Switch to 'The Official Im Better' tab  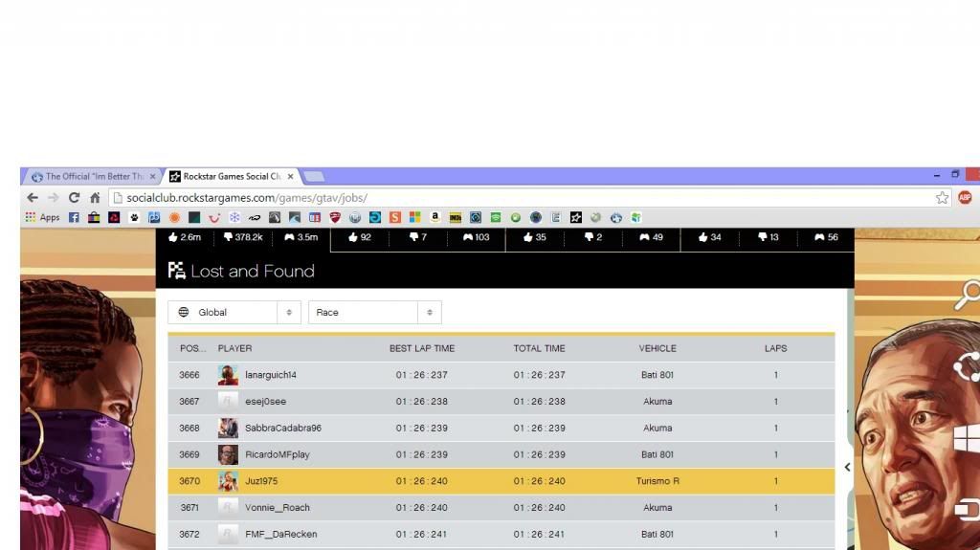(x=92, y=177)
